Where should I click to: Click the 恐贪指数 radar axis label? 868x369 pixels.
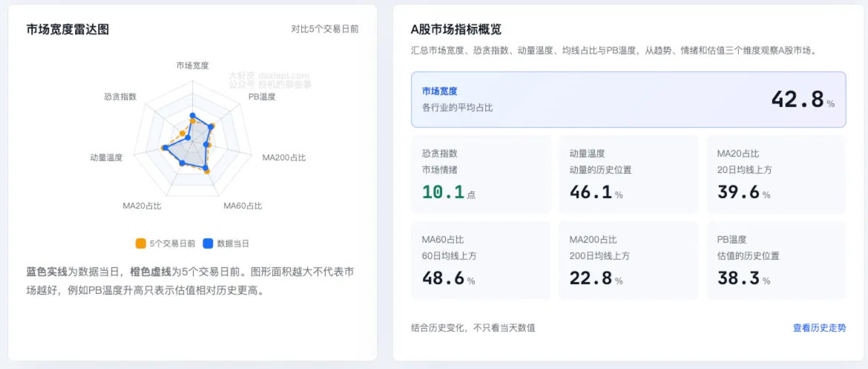pyautogui.click(x=120, y=97)
